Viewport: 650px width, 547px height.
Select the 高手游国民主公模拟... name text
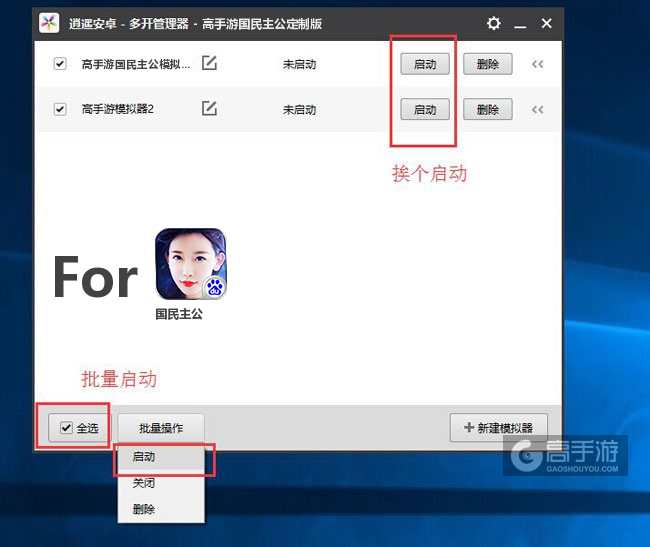(x=136, y=64)
